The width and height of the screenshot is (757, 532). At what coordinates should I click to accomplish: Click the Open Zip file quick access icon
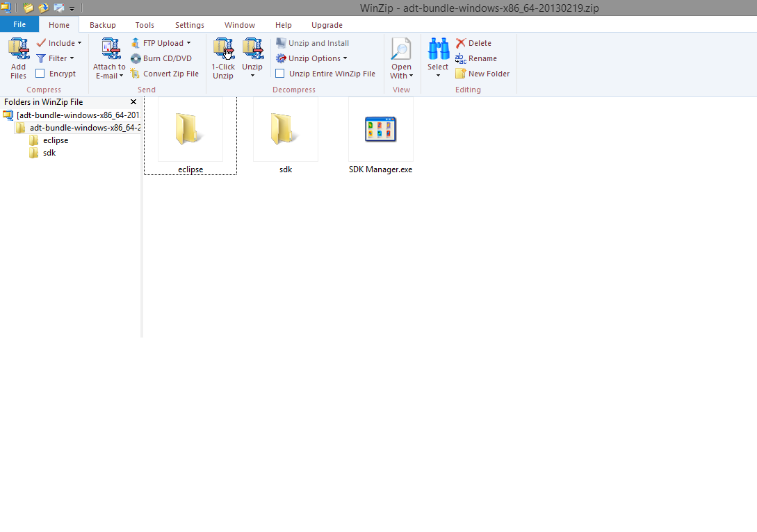(44, 8)
